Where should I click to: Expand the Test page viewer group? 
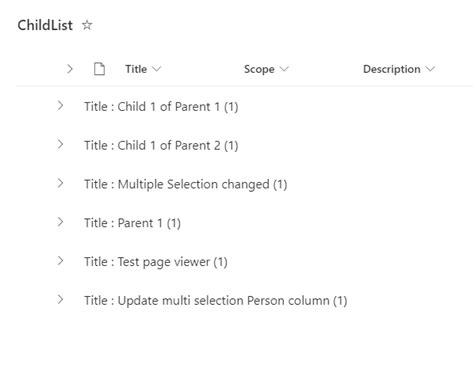tap(60, 261)
